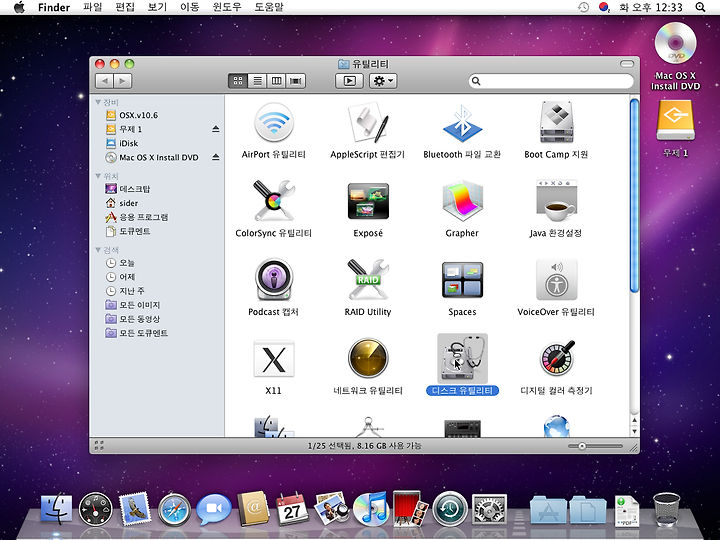This screenshot has width=720, height=540.
Task: Switch to list view
Action: (257, 81)
